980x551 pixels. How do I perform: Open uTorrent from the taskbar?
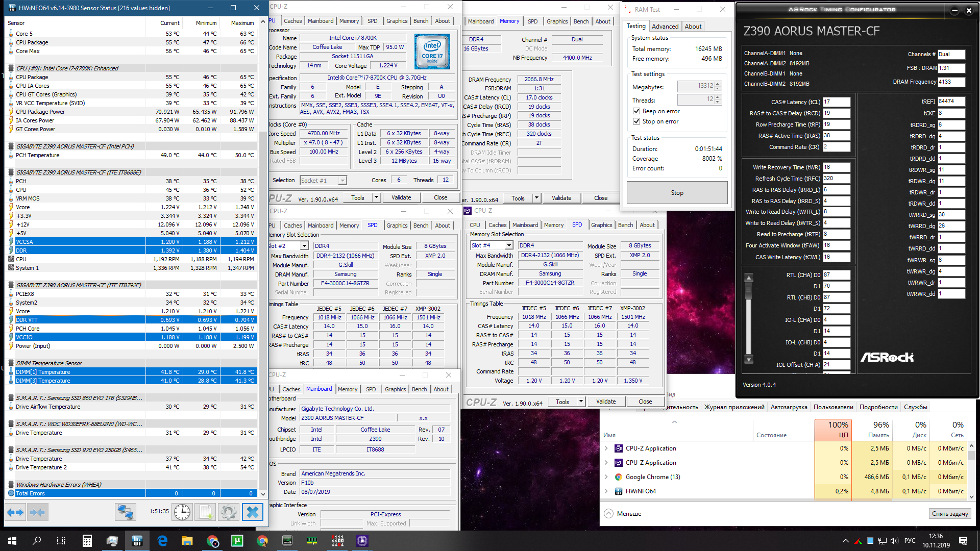(237, 541)
